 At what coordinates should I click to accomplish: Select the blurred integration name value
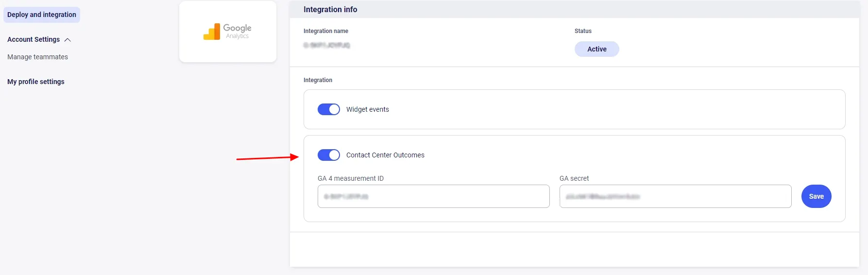coord(326,45)
